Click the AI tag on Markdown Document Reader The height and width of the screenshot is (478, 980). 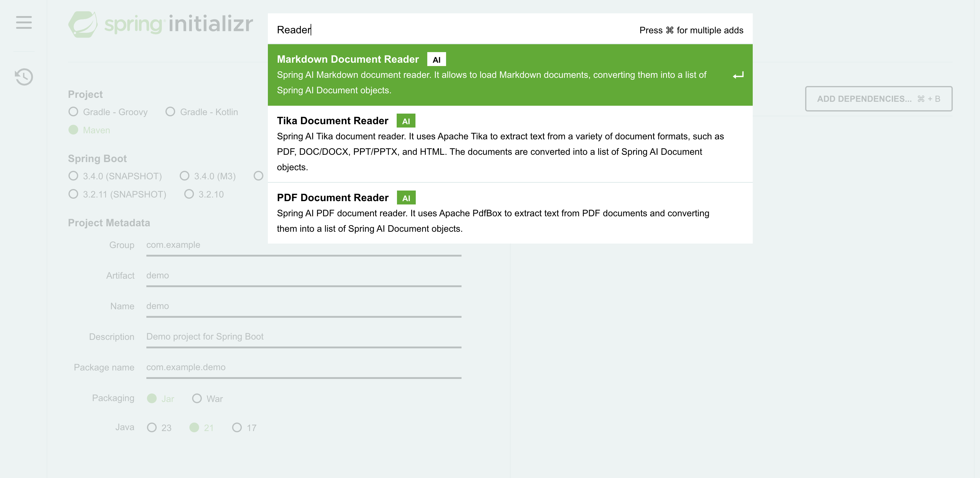tap(436, 59)
